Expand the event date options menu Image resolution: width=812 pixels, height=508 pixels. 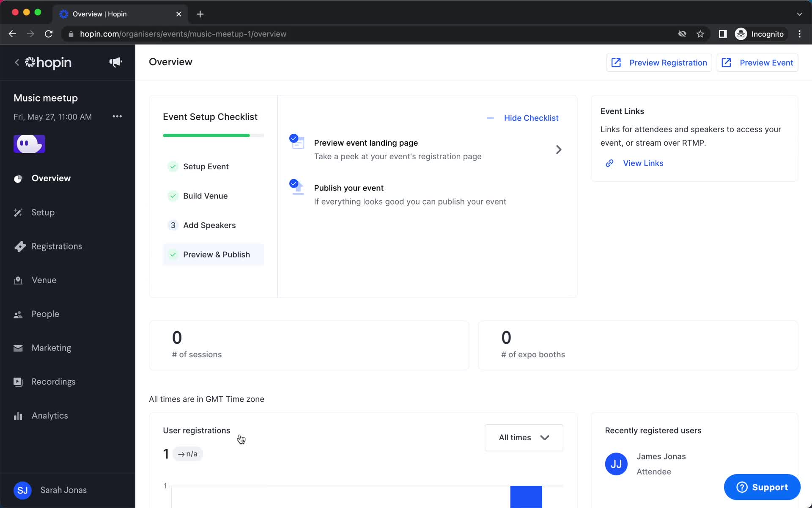[116, 116]
